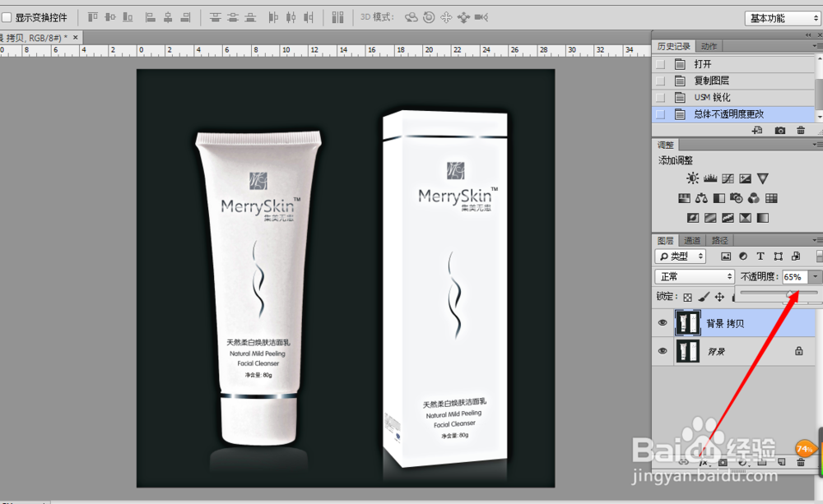Select the 打开 history state
Image resolution: width=823 pixels, height=504 pixels.
734,64
